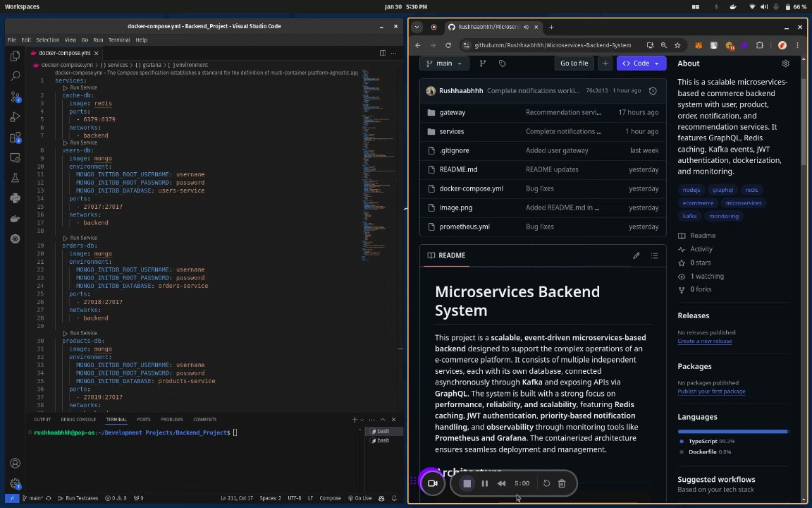Maximize the terminal panel with up chevron
Screen dimensions: 812x508
pos(383,419)
